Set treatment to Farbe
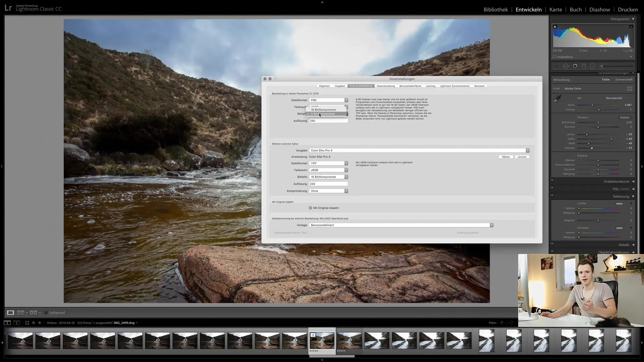The height and width of the screenshot is (362, 644). [x=605, y=80]
